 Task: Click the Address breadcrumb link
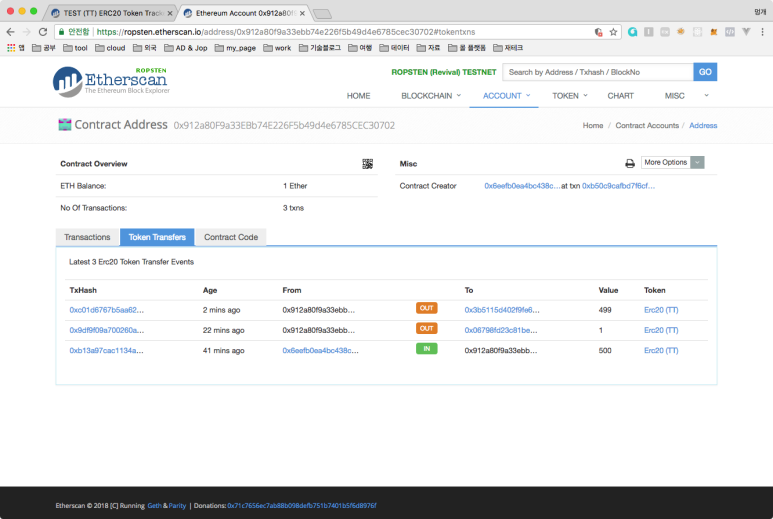pyautogui.click(x=703, y=126)
